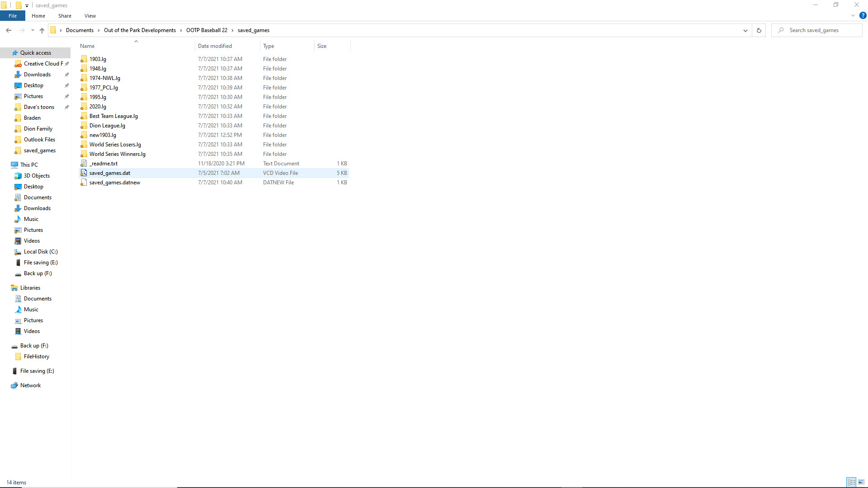Select Local Disk (C:) in sidebar
868x488 pixels.
pyautogui.click(x=41, y=252)
